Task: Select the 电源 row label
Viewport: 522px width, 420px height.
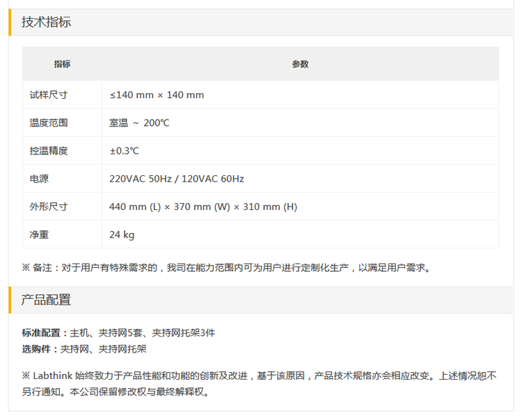Action: (39, 179)
